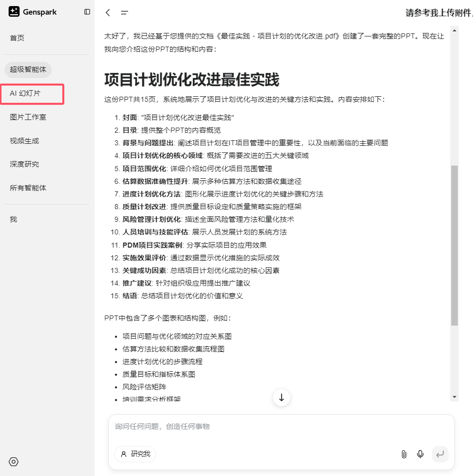Switch to 图片工作室 in the sidebar
Screen dimensions: 473x476
coord(25,117)
